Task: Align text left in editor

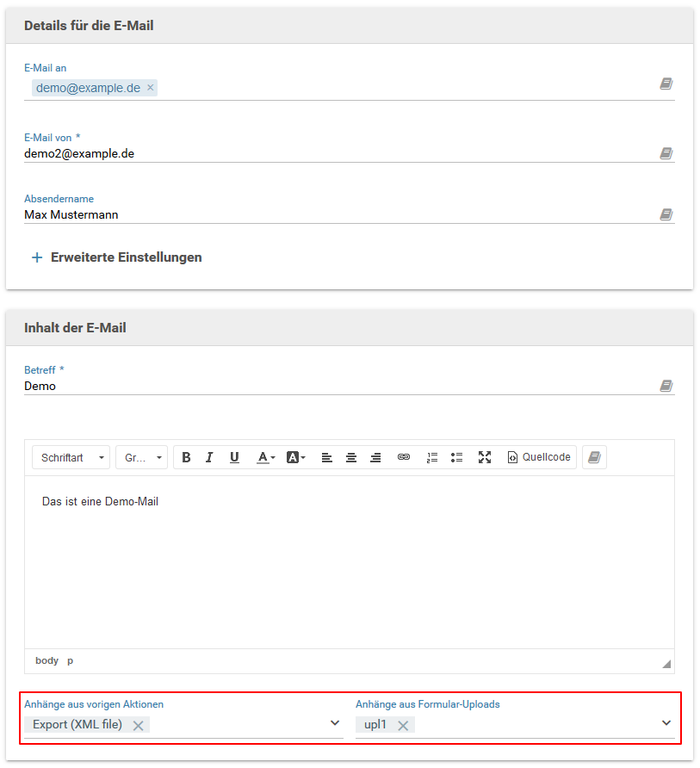Action: tap(327, 457)
